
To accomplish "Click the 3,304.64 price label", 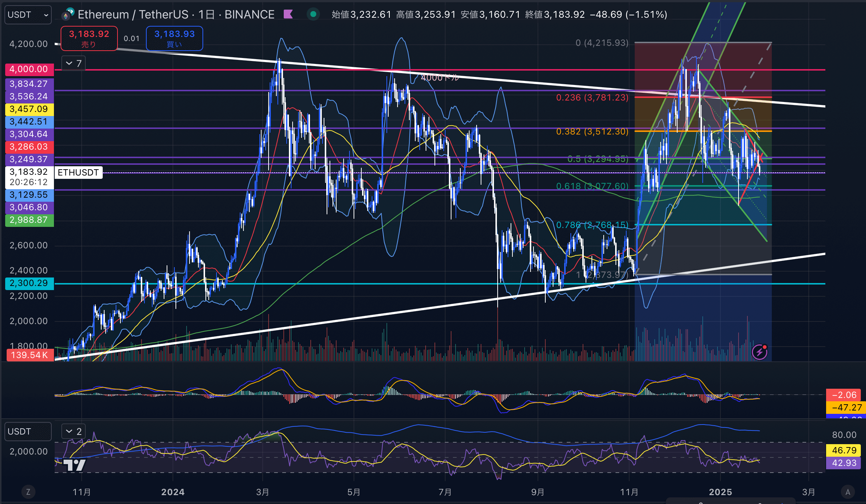I will [29, 134].
